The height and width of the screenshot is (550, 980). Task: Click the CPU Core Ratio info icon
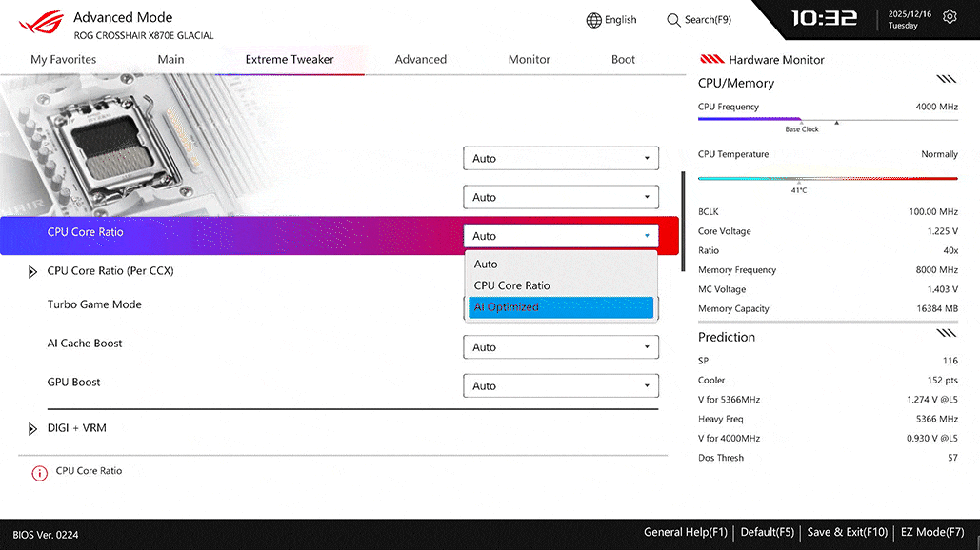(x=39, y=473)
